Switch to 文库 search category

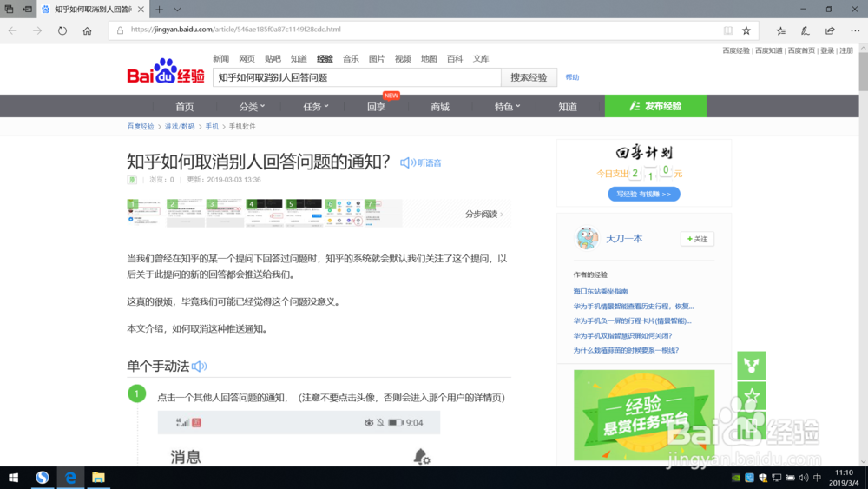[x=481, y=59]
